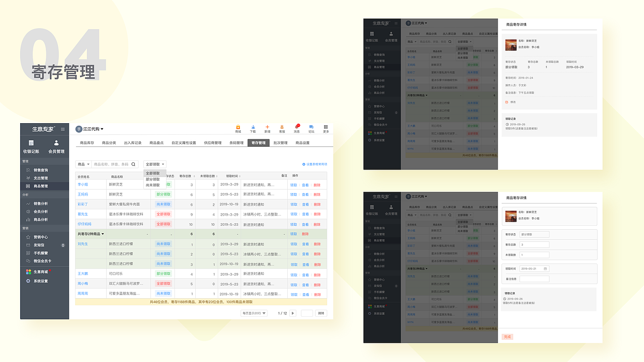The image size is (644, 362).
Task: Click 删除 in 共寄存2种商品 group row
Action: (x=305, y=234)
